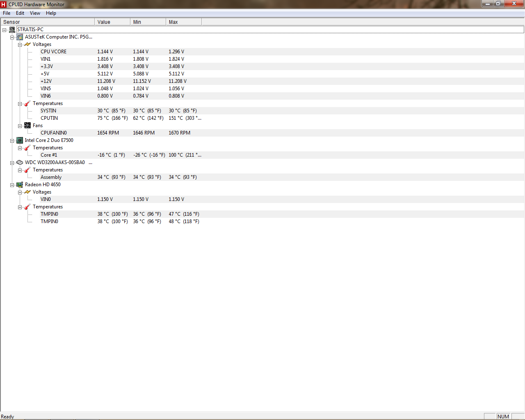Click the motherboard Temperatures thermometer icon
This screenshot has width=525, height=420.
(x=27, y=103)
